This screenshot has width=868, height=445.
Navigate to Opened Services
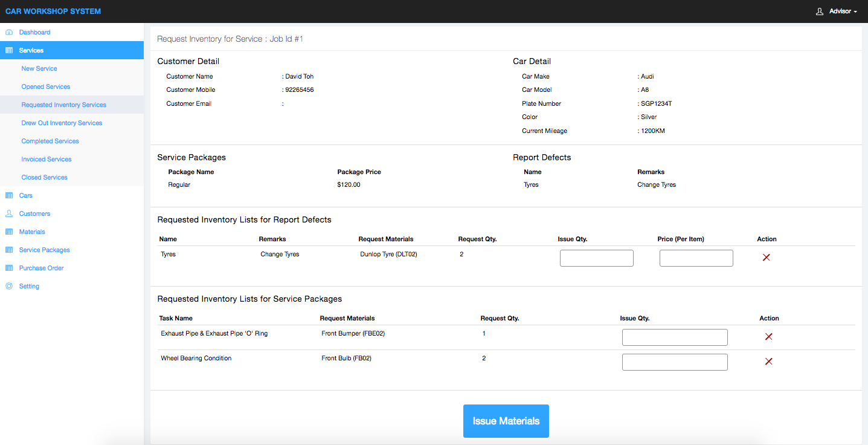(46, 86)
